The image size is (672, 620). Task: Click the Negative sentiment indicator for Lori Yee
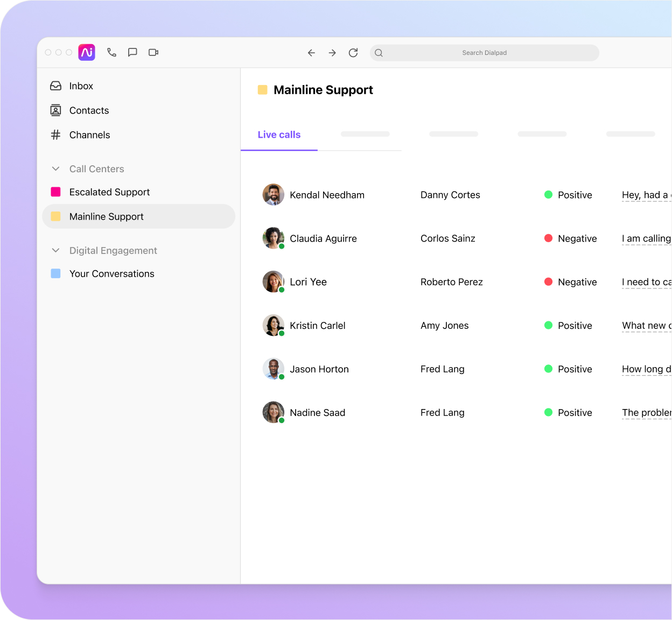coord(549,281)
